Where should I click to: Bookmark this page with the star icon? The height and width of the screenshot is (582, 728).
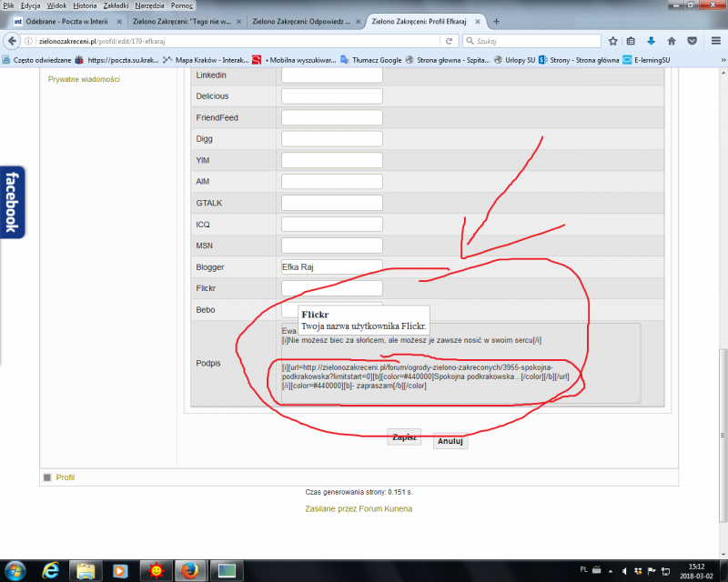coord(613,41)
